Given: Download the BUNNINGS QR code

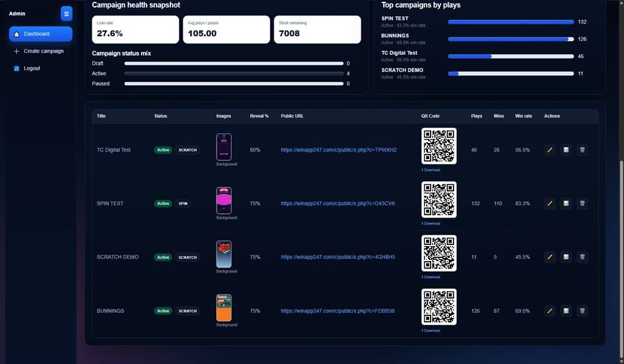Looking at the screenshot, I should (431, 331).
